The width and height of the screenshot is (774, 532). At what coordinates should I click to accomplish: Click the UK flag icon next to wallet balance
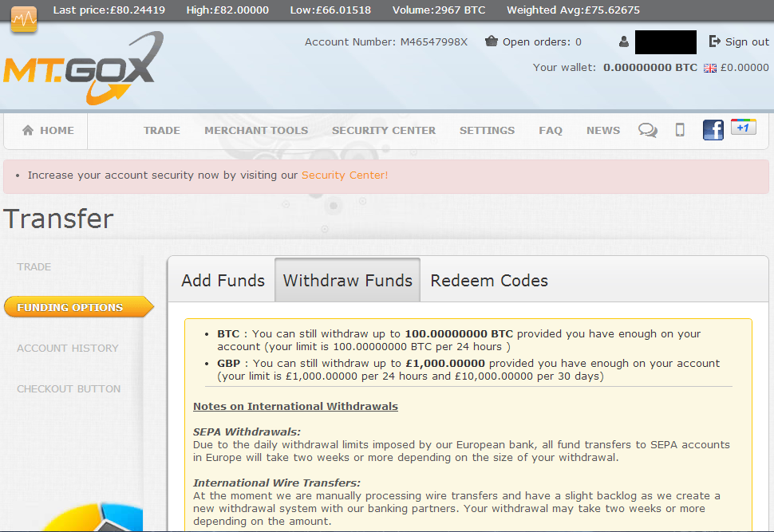point(709,69)
